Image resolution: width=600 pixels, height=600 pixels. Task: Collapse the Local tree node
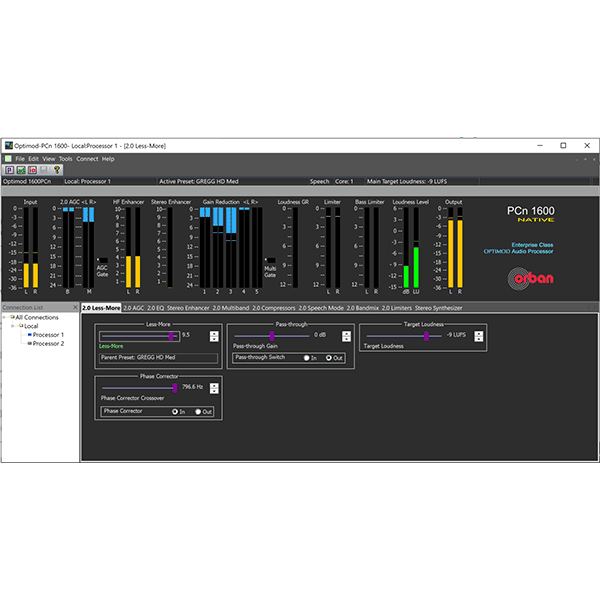pyautogui.click(x=13, y=326)
